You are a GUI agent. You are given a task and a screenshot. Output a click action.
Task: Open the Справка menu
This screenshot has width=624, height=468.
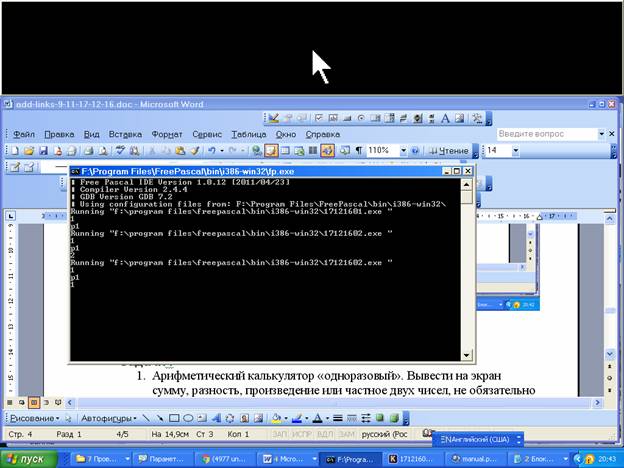point(323,135)
